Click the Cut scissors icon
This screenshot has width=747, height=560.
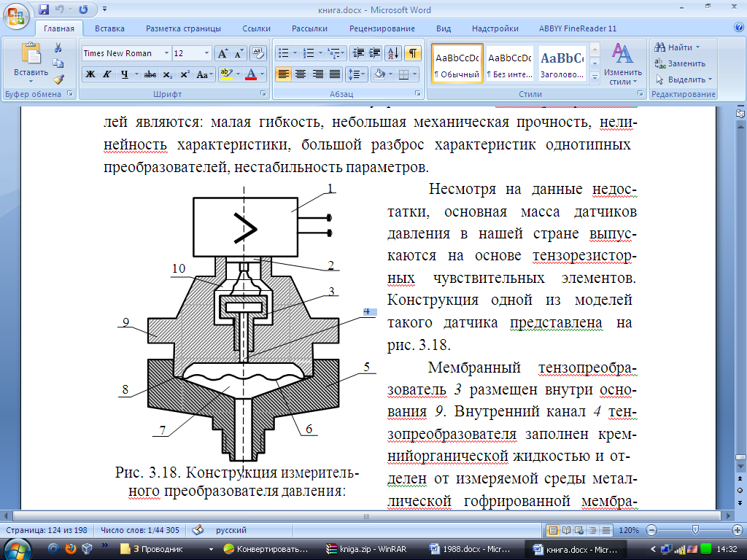pyautogui.click(x=58, y=47)
